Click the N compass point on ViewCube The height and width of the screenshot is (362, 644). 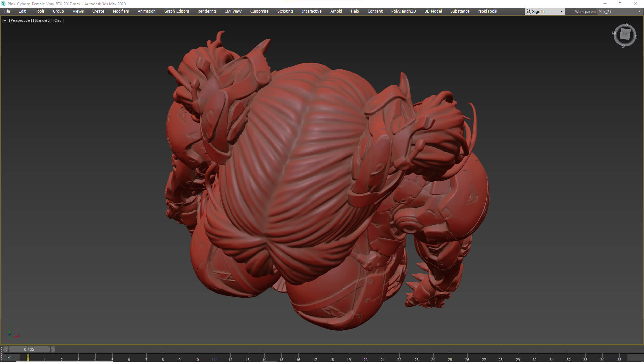[x=627, y=25]
